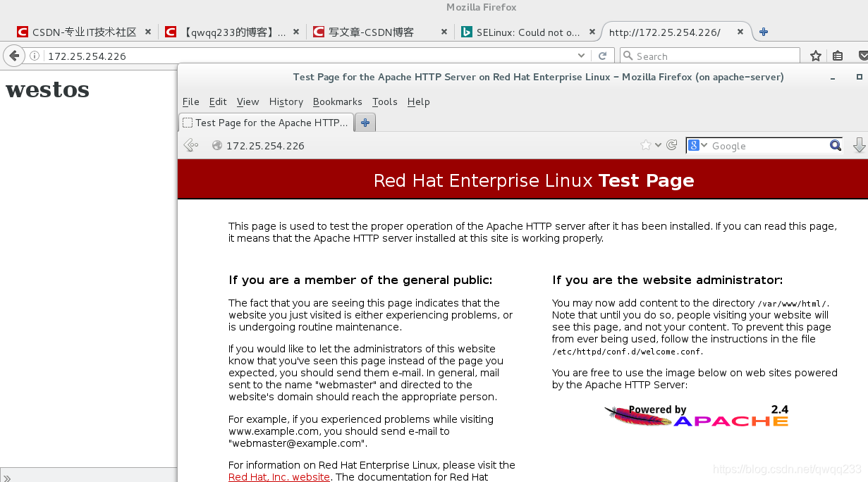Image resolution: width=868 pixels, height=482 pixels.
Task: Bookmark page with inner window star icon
Action: pos(645,145)
